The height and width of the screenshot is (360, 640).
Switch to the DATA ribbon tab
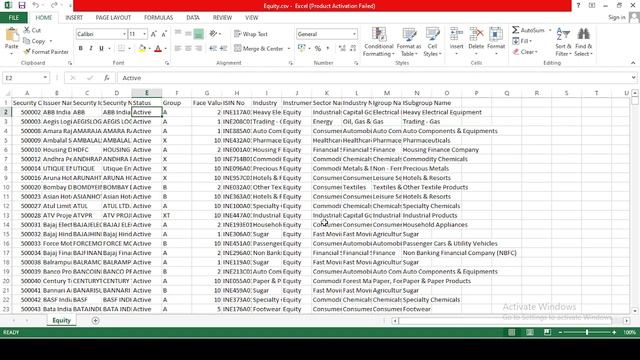(193, 18)
